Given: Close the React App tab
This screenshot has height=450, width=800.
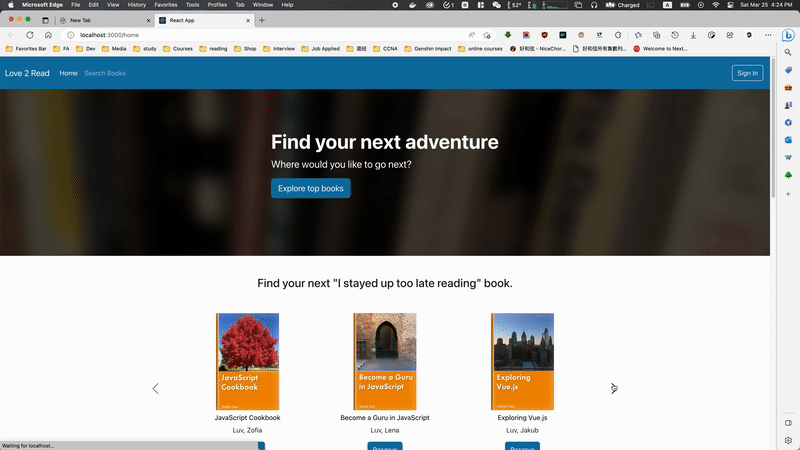Looking at the screenshot, I should pos(248,20).
